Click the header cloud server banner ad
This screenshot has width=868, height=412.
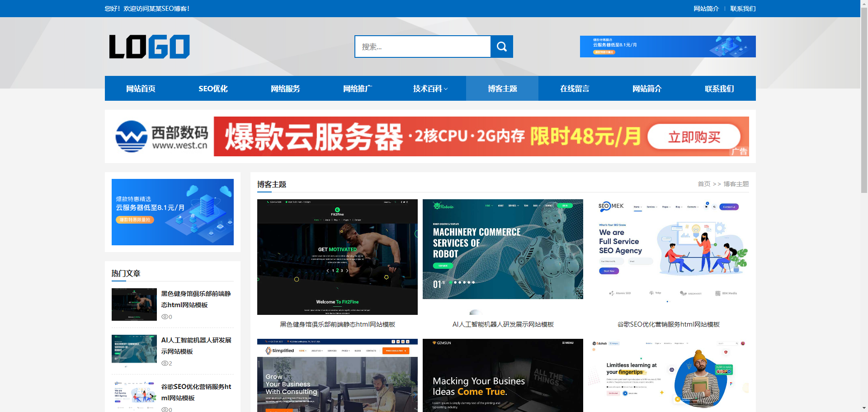pyautogui.click(x=668, y=47)
